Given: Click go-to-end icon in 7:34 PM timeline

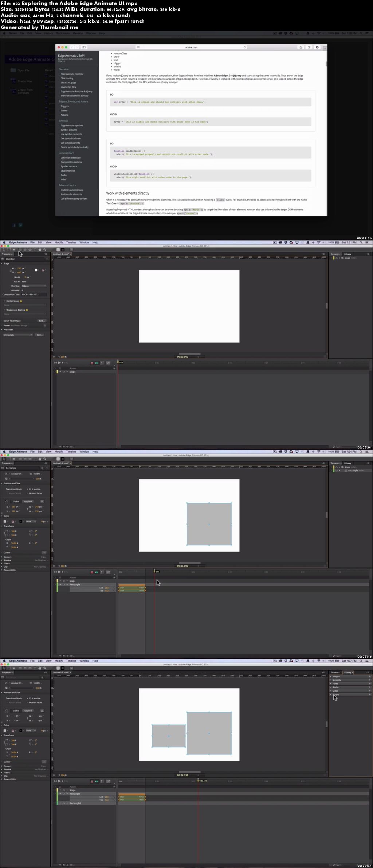Looking at the screenshot, I should (63, 572).
